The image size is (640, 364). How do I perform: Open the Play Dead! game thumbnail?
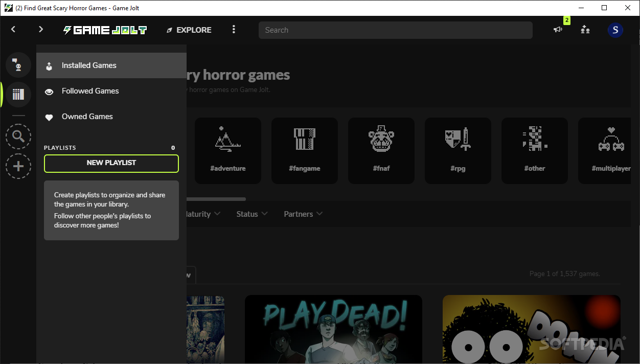tap(333, 329)
